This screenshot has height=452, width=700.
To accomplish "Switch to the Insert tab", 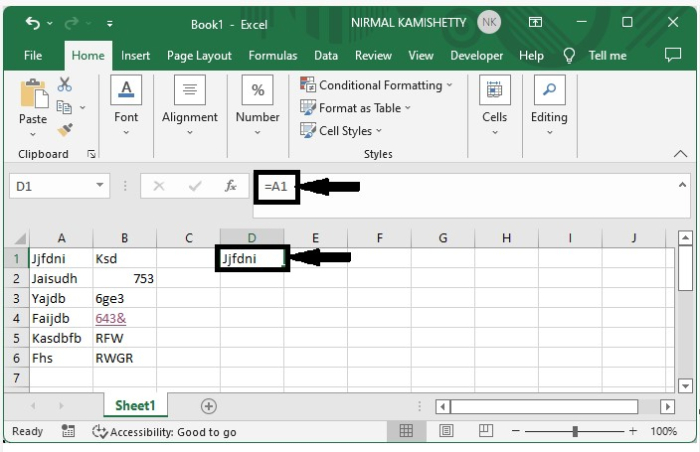I will (x=135, y=55).
